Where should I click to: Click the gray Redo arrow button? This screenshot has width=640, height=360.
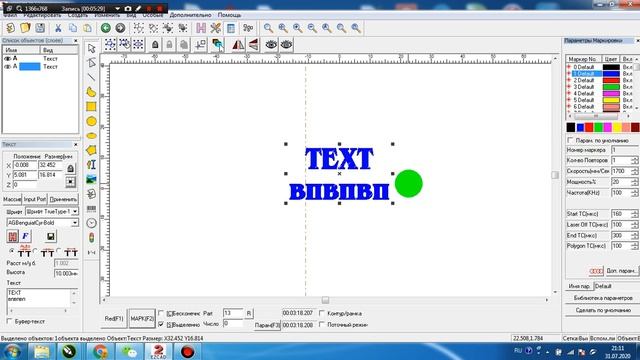120,28
